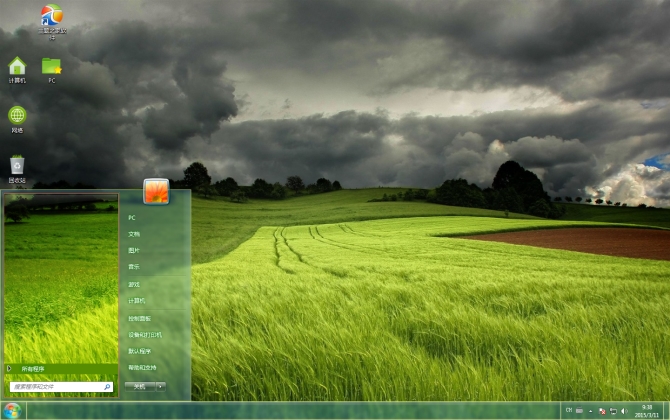Image resolution: width=670 pixels, height=420 pixels.
Task: Open the shutdown options arrow
Action: (x=161, y=386)
